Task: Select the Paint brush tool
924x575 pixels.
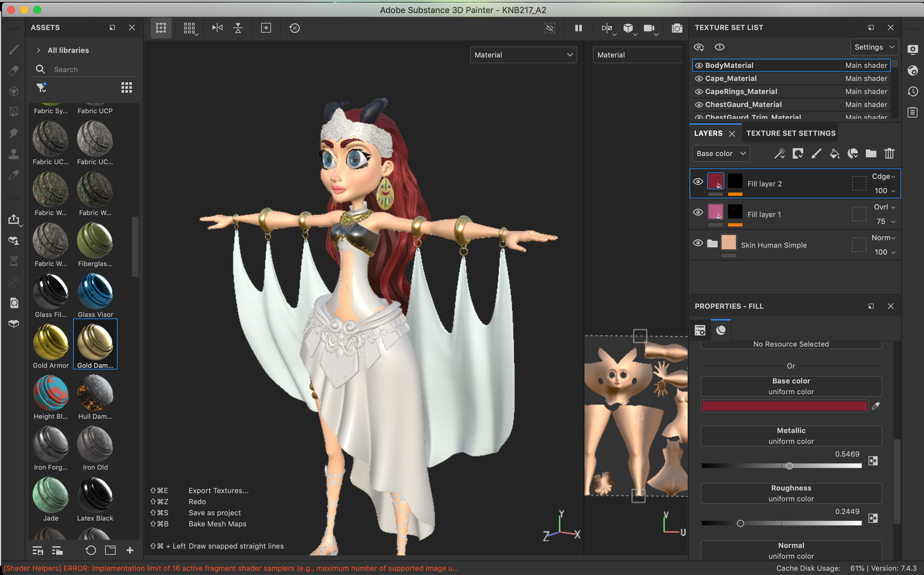Action: pyautogui.click(x=14, y=49)
